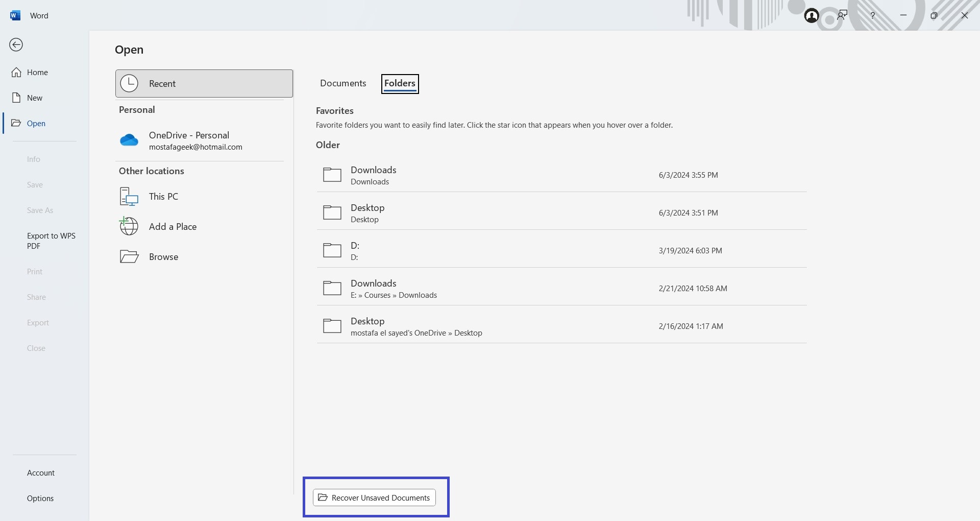This screenshot has width=980, height=521.
Task: Click Export to WPS PDF
Action: tap(51, 241)
